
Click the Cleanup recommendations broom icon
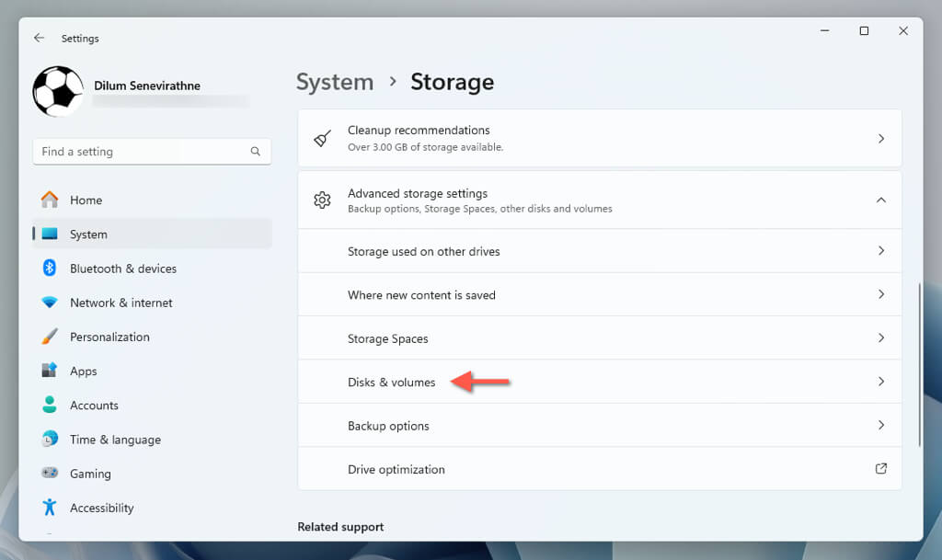(322, 138)
